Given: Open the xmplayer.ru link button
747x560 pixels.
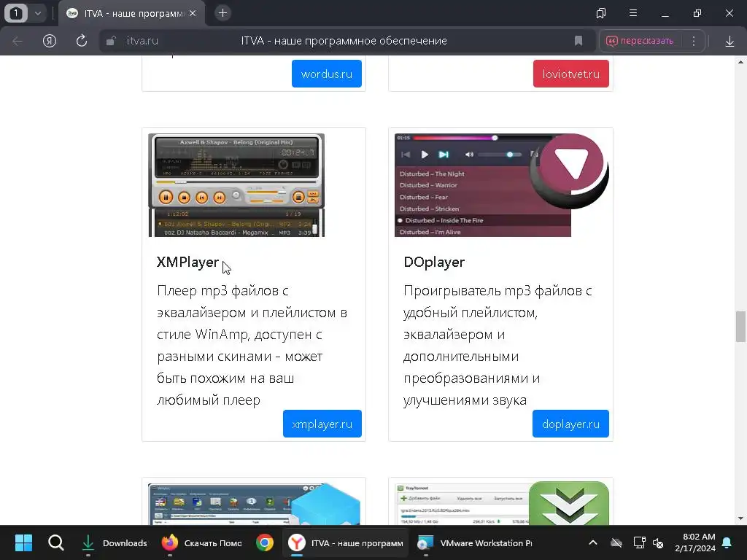Looking at the screenshot, I should (322, 424).
